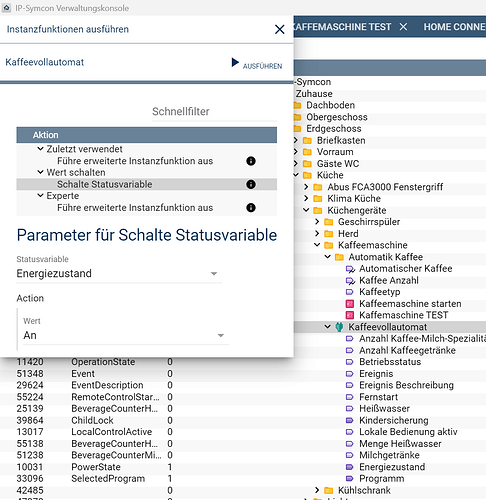Click the Heißwasser variable icon
This screenshot has width=486, height=500.
pyautogui.click(x=349, y=409)
